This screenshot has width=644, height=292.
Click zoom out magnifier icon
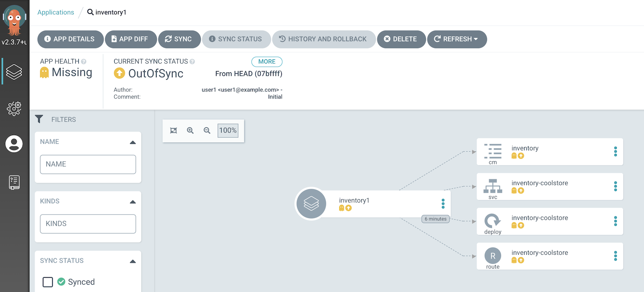pos(207,130)
